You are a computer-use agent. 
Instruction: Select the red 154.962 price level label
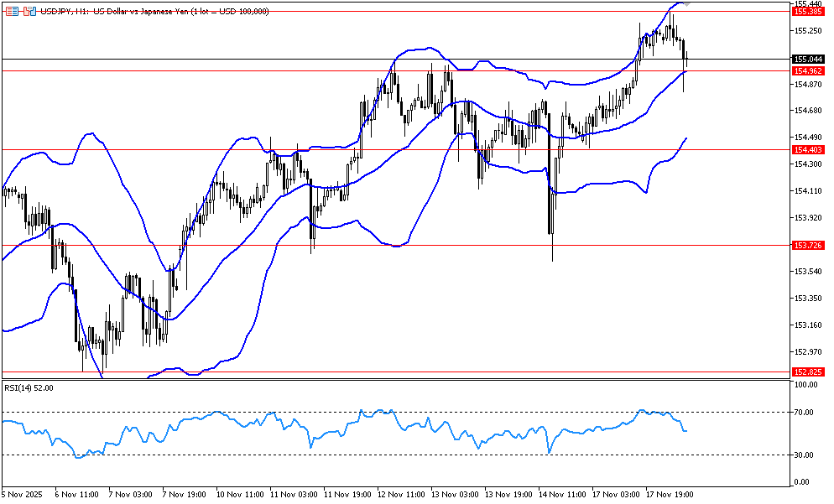click(x=806, y=71)
